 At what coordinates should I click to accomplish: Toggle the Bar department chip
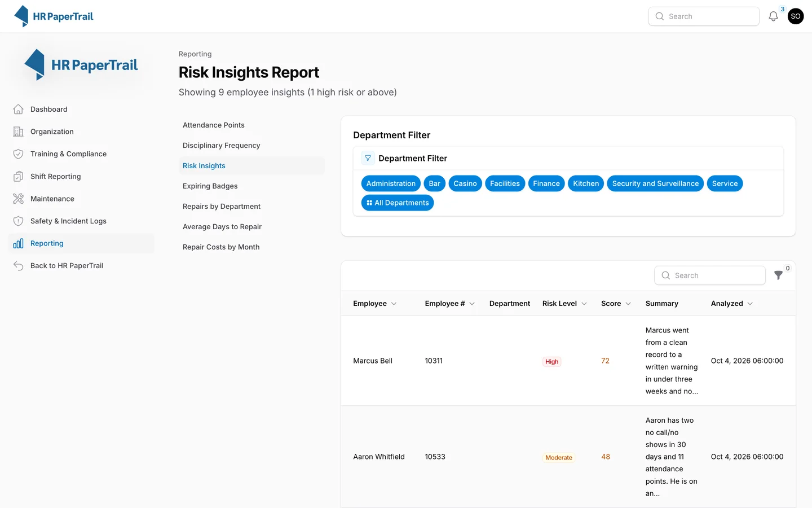click(x=434, y=183)
